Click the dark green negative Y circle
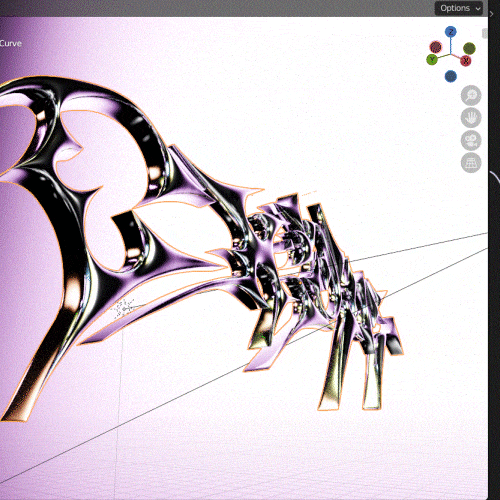Screen dimensions: 500x500 (x=469, y=49)
